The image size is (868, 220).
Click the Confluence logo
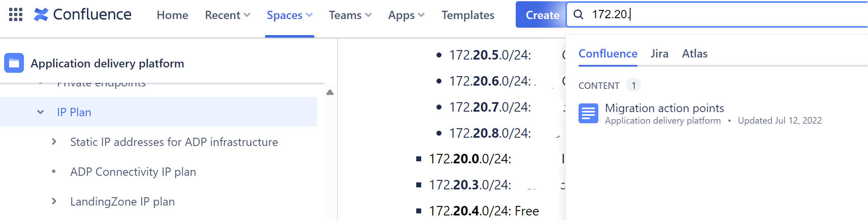click(83, 15)
